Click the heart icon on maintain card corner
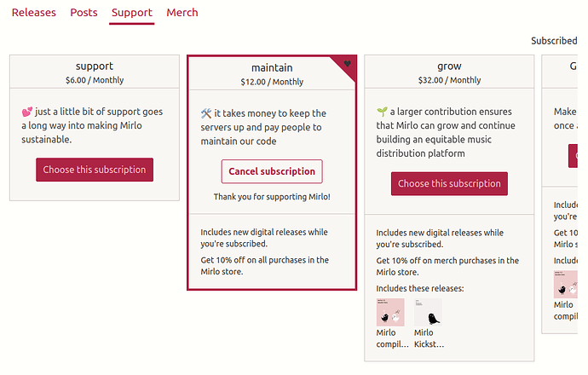588x375 pixels. (x=348, y=64)
